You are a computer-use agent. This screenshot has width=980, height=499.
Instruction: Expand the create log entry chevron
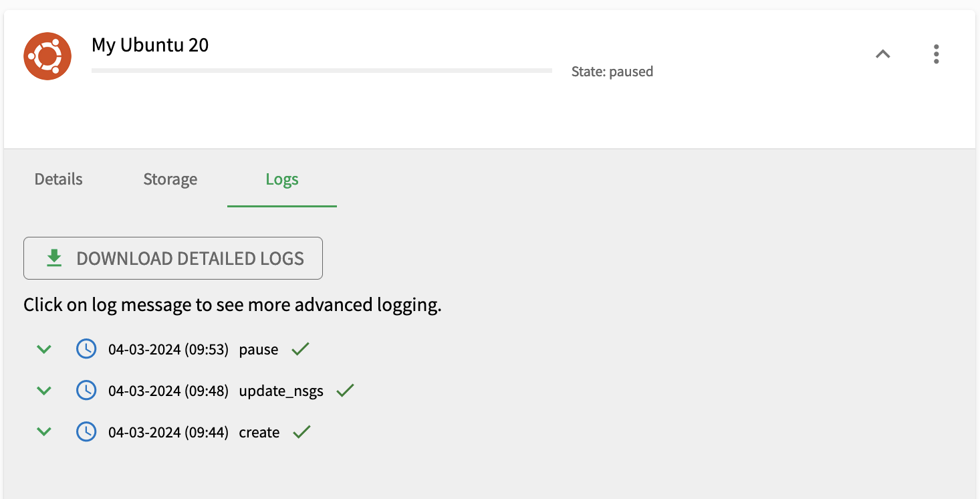click(x=44, y=432)
